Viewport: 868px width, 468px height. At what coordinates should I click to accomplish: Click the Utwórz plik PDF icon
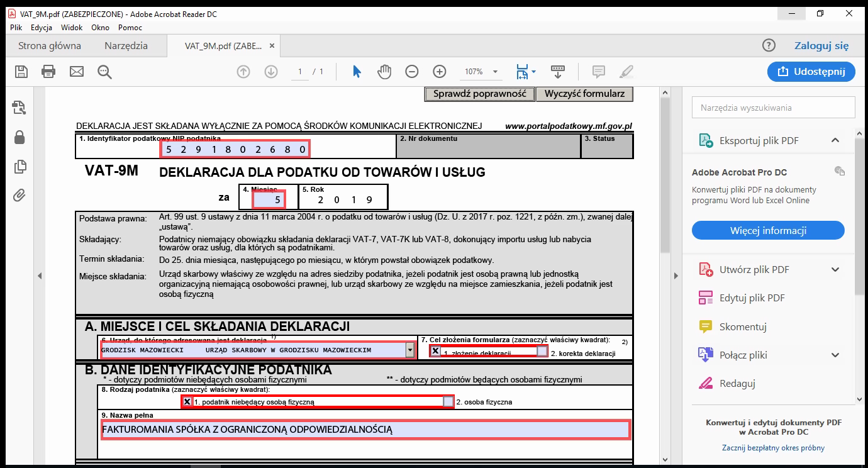(706, 269)
